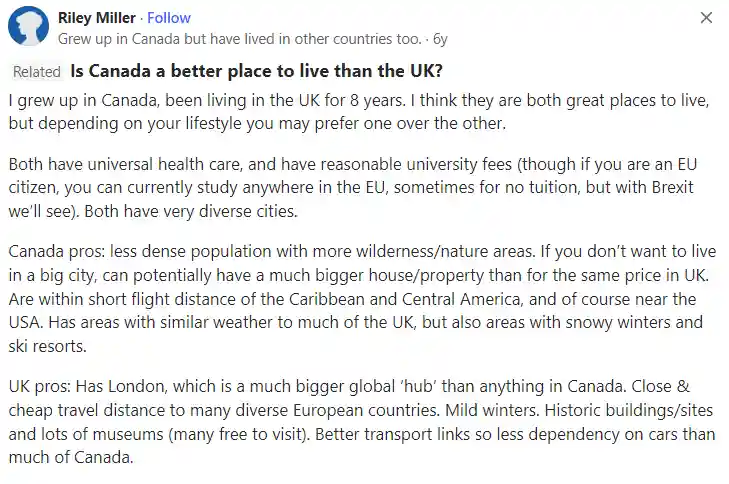Viewport: 729px width, 484px height.
Task: Click the "Related" label before the question
Action: [37, 72]
